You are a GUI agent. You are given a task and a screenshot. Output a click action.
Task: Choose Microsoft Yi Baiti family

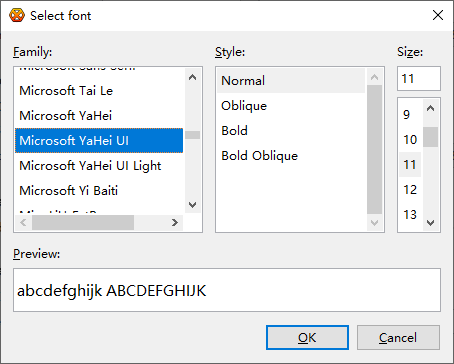(x=99, y=191)
